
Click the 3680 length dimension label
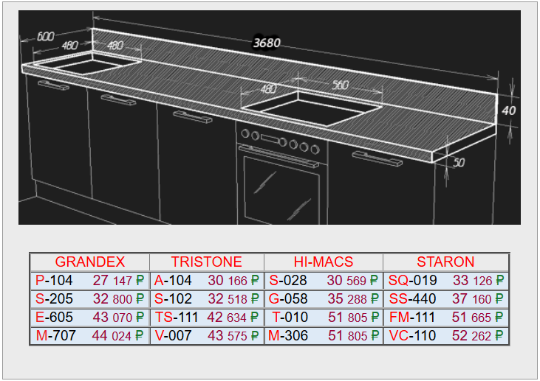pyautogui.click(x=267, y=43)
